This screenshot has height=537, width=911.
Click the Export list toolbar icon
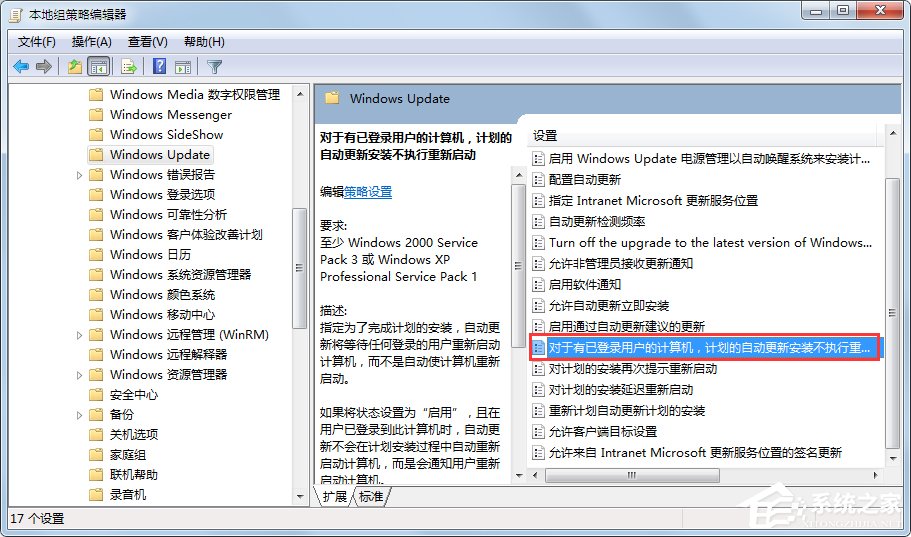[x=129, y=67]
